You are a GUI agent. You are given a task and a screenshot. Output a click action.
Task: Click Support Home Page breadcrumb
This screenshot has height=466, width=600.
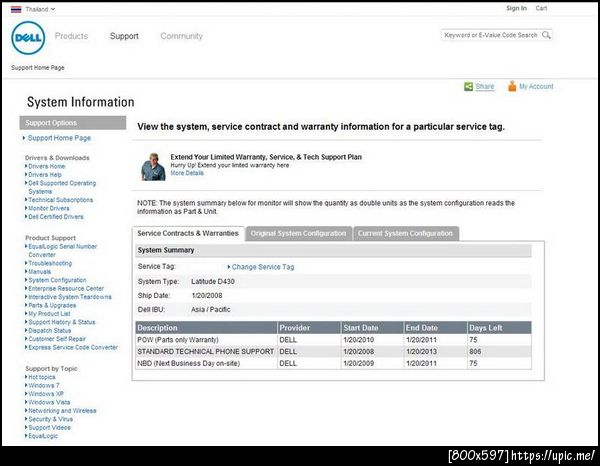coord(38,68)
